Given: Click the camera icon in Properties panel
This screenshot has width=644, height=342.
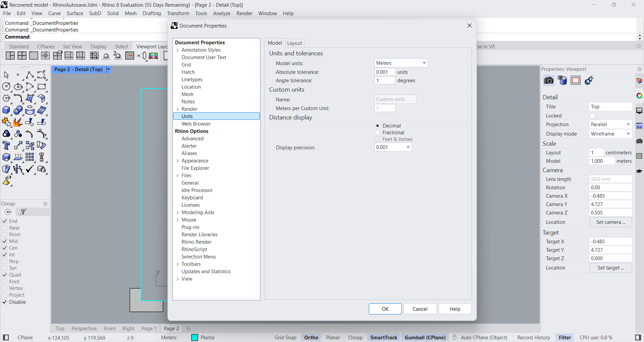Looking at the screenshot, I should [548, 81].
